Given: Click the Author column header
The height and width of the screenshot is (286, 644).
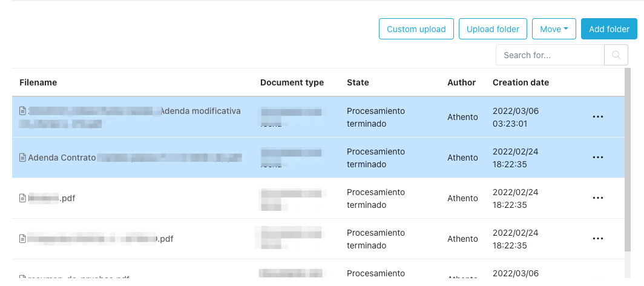Looking at the screenshot, I should [x=461, y=82].
